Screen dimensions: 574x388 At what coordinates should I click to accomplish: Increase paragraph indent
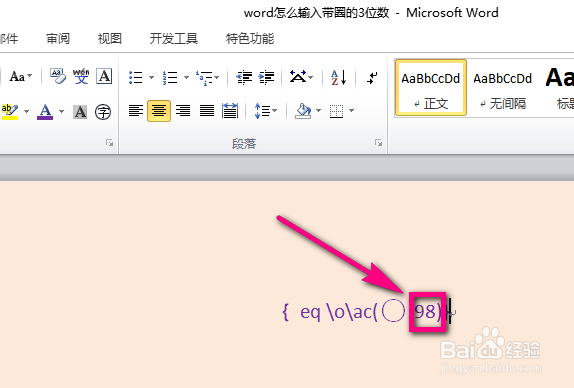coord(266,77)
